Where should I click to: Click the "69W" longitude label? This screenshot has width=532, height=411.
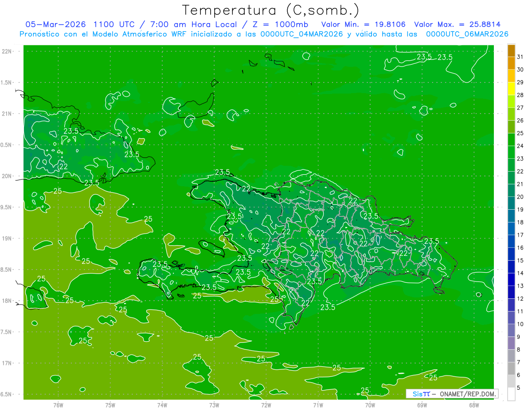coord(422,405)
